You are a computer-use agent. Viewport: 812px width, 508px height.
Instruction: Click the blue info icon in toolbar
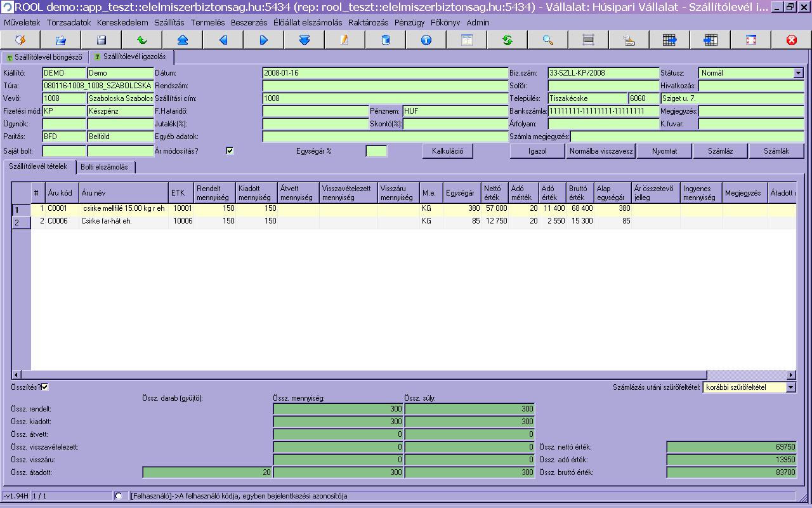(426, 40)
